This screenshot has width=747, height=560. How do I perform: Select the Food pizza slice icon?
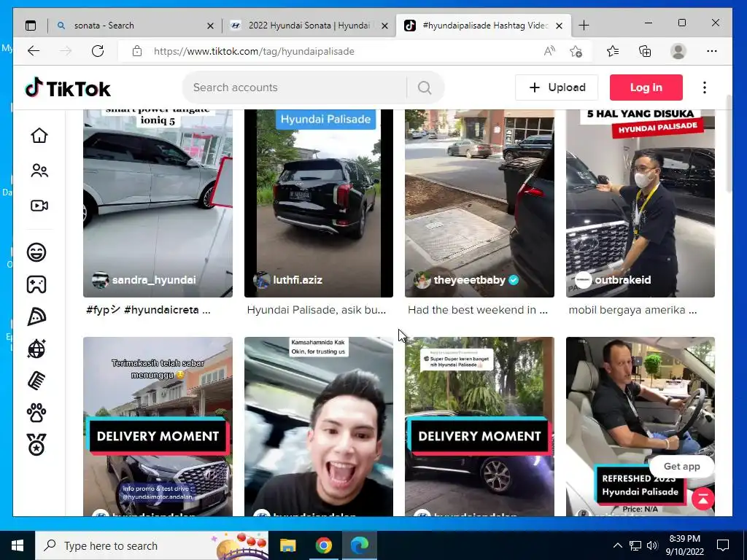coord(36,316)
